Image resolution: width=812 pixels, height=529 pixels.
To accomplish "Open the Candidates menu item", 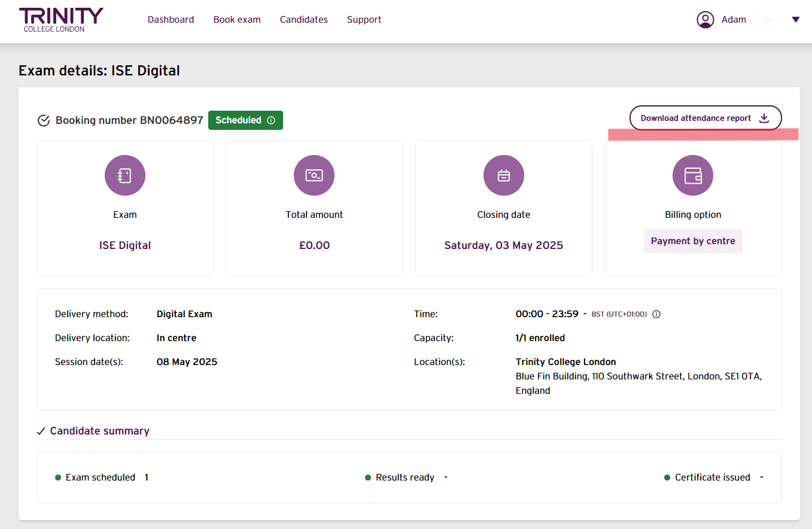I will (304, 20).
